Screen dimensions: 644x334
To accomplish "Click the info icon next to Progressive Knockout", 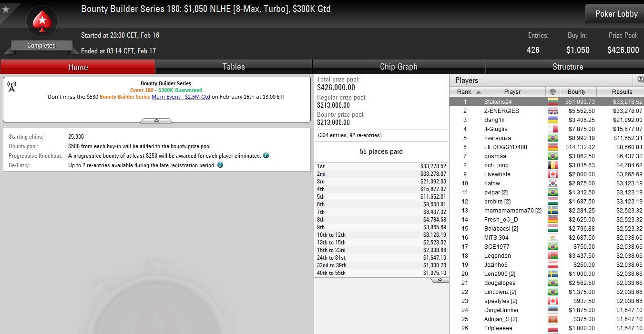I will coord(266,155).
